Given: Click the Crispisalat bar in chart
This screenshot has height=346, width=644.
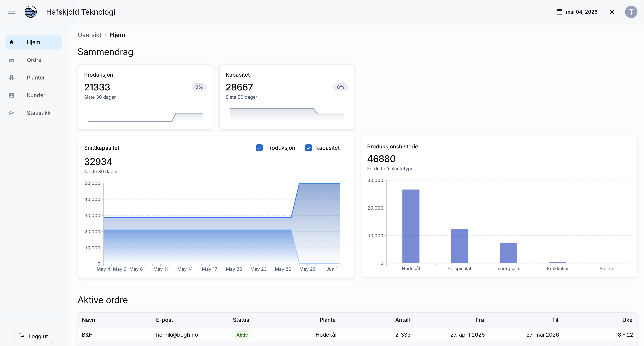Looking at the screenshot, I should pos(460,246).
